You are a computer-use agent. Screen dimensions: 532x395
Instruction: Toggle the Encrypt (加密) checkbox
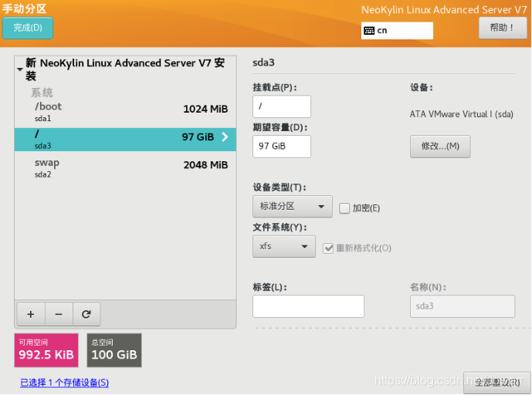344,208
